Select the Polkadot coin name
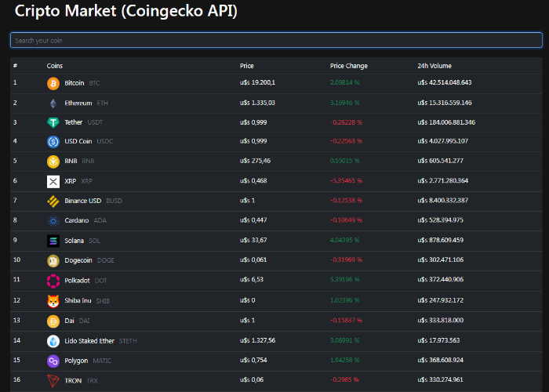Image resolution: width=549 pixels, height=392 pixels. pyautogui.click(x=77, y=281)
